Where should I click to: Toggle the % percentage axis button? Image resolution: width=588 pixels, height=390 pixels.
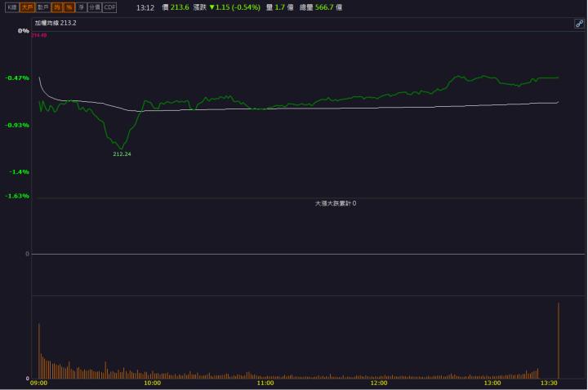coord(69,7)
